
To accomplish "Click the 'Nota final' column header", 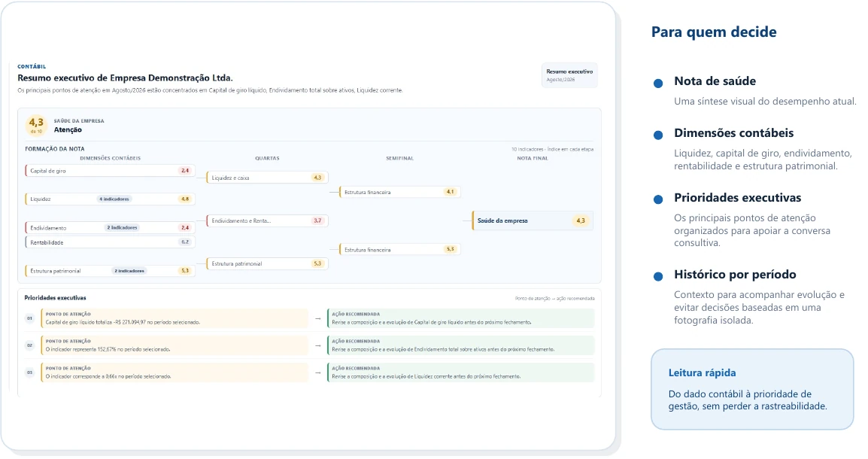I will coord(533,158).
